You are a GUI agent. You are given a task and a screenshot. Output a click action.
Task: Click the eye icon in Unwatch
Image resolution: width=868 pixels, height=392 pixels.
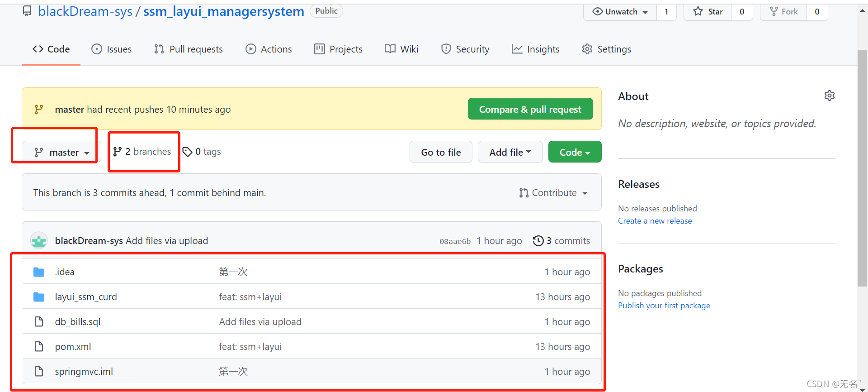click(x=597, y=11)
